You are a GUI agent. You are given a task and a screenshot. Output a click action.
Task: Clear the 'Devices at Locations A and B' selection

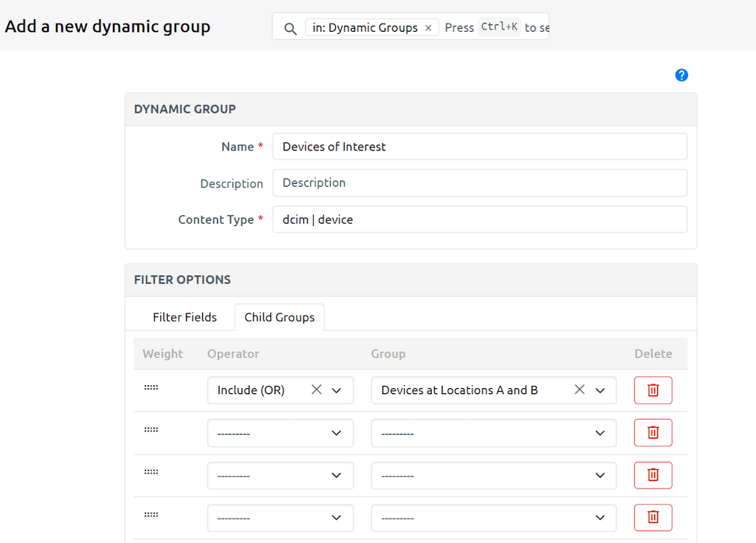click(580, 390)
